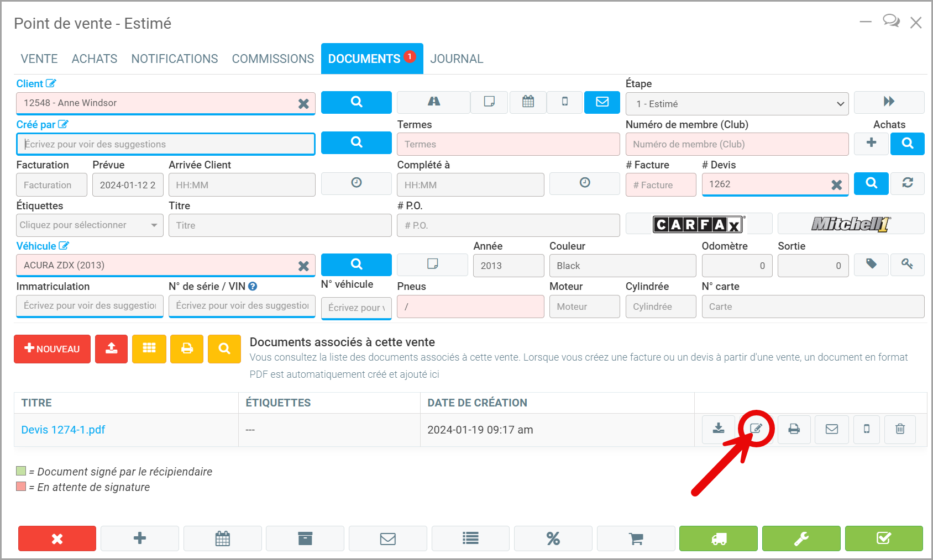The height and width of the screenshot is (560, 933).
Task: Open the Devis 1274-1.pdf link
Action: 63,430
